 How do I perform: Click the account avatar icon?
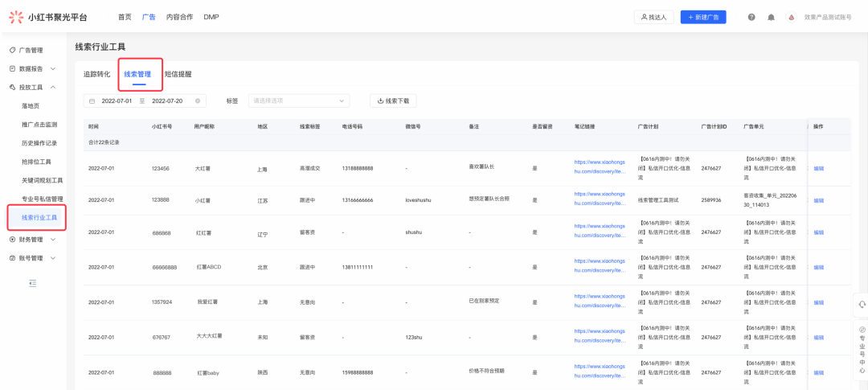[791, 17]
